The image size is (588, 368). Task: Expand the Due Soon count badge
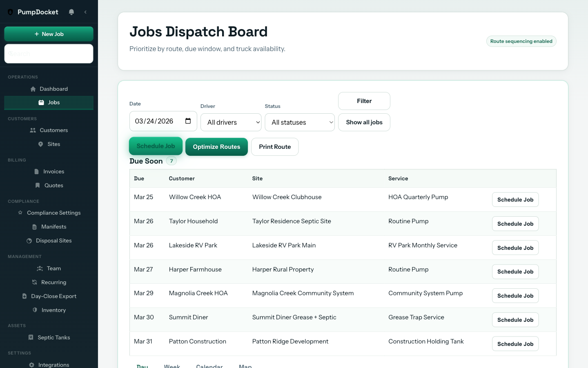171,161
